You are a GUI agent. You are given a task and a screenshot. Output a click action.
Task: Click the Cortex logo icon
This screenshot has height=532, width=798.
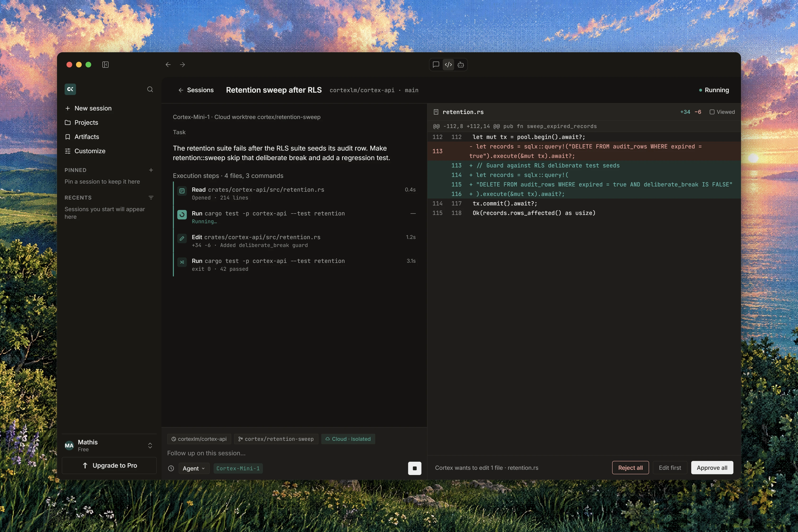(x=70, y=89)
